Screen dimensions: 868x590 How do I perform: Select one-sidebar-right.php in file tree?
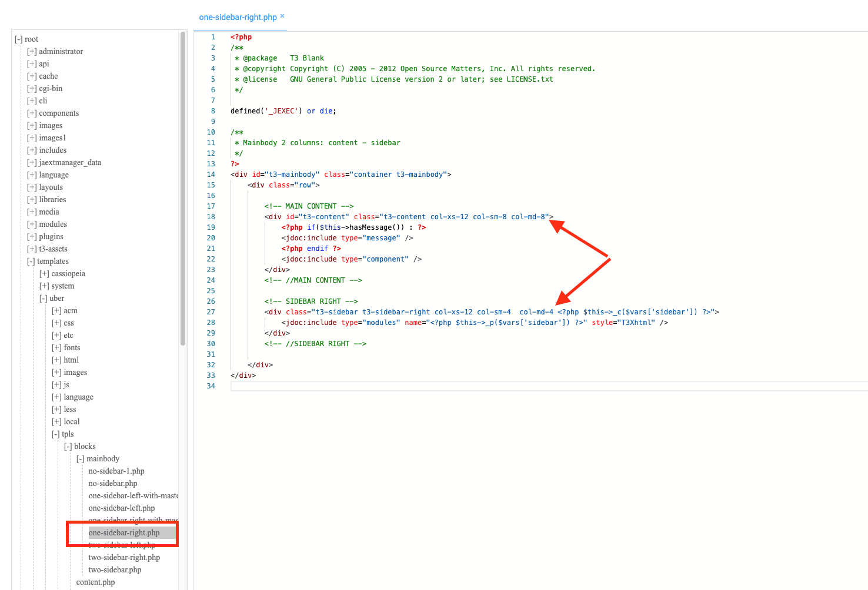(124, 533)
